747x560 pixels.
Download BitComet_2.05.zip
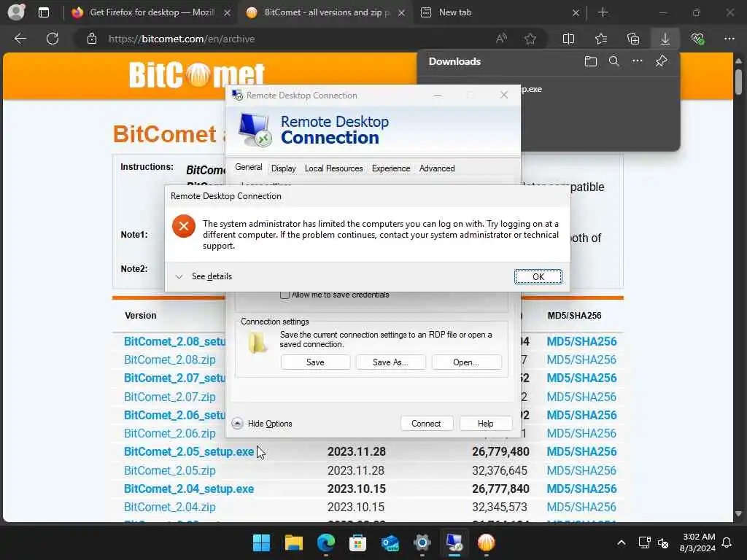tap(169, 470)
